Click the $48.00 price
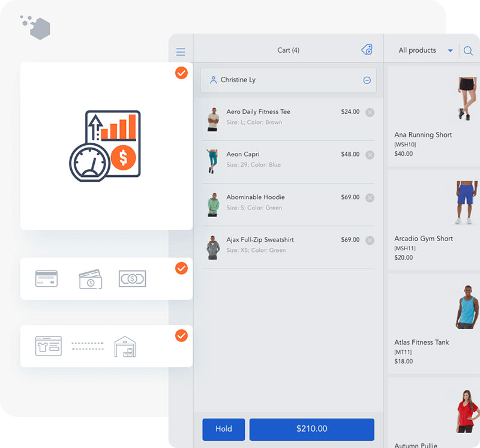This screenshot has height=448, width=480. click(x=350, y=154)
